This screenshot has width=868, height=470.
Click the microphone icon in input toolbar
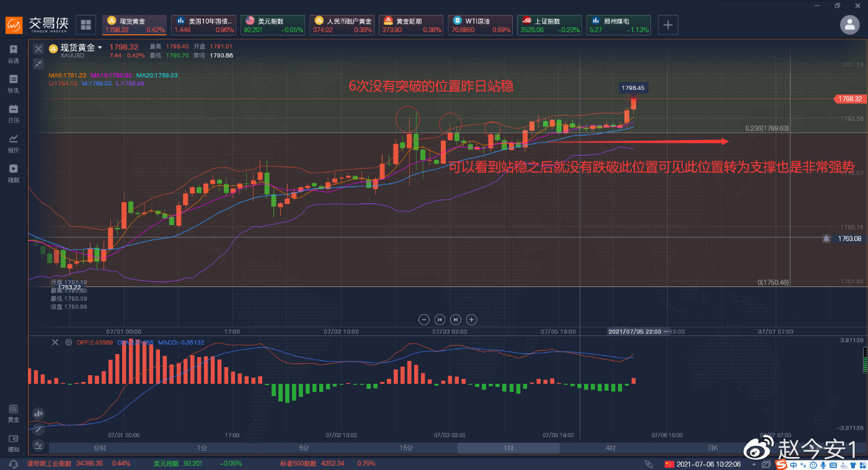click(822, 464)
